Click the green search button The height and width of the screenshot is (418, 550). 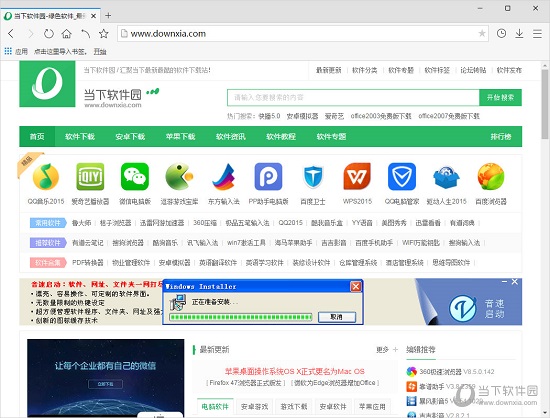click(500, 97)
